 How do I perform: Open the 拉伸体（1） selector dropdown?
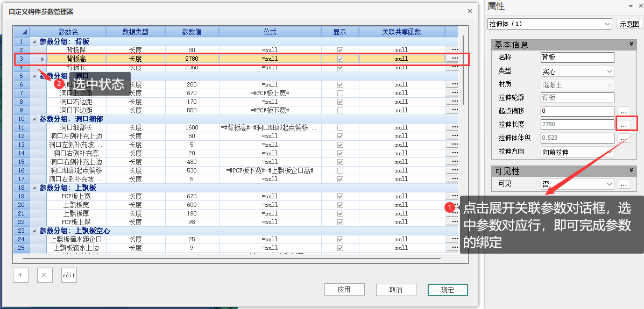coord(550,24)
